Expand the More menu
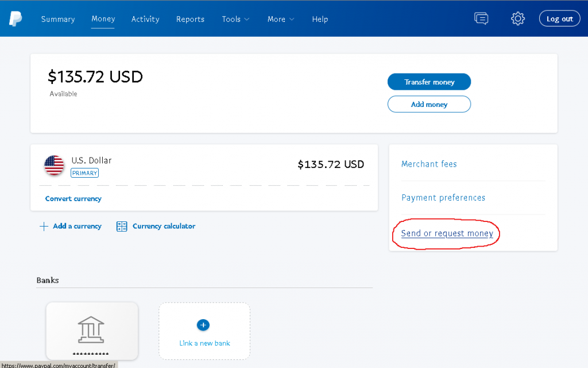Viewport: 588px width, 368px height. [280, 18]
